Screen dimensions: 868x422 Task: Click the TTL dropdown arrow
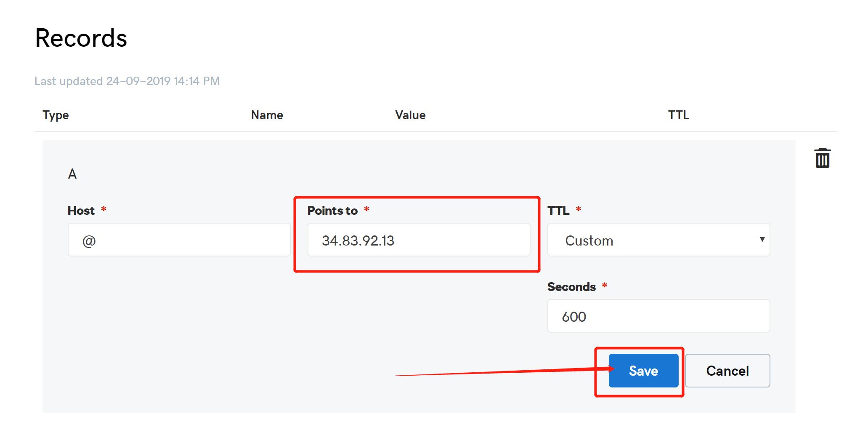point(762,240)
